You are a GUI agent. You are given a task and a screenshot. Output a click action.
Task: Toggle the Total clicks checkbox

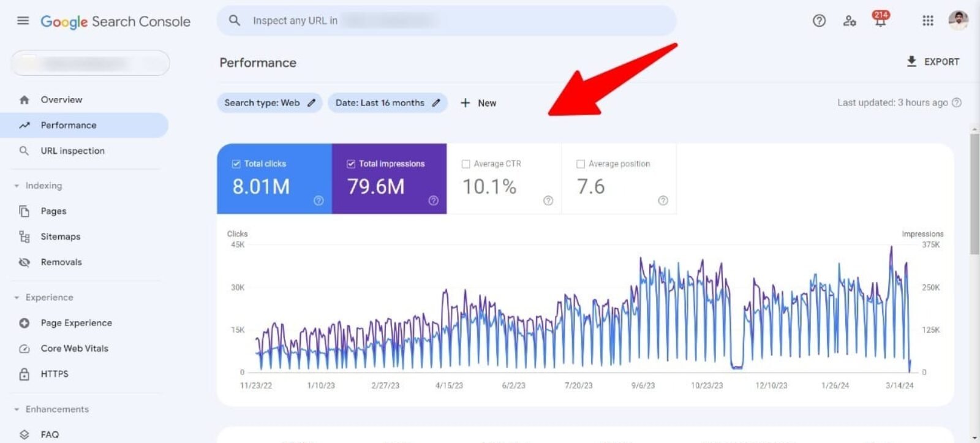pyautogui.click(x=236, y=164)
